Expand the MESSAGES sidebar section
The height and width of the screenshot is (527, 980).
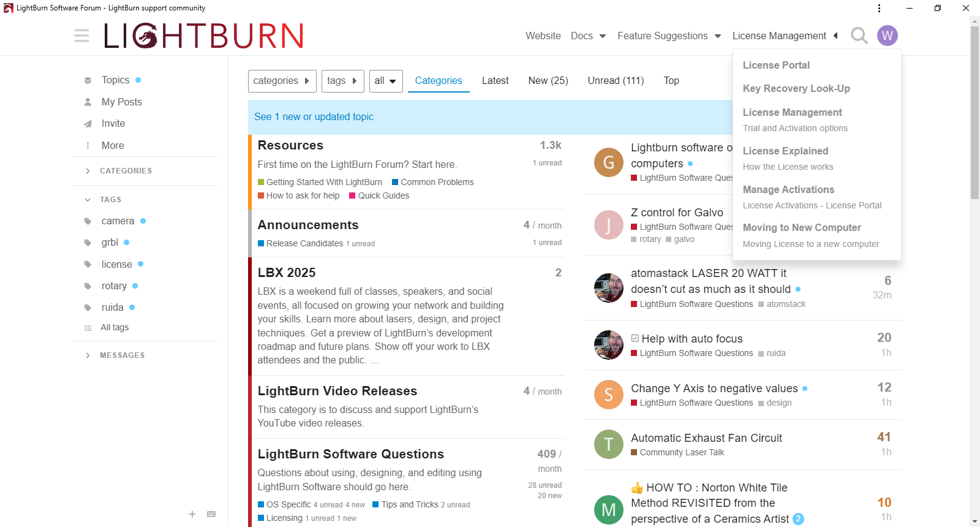click(x=115, y=355)
